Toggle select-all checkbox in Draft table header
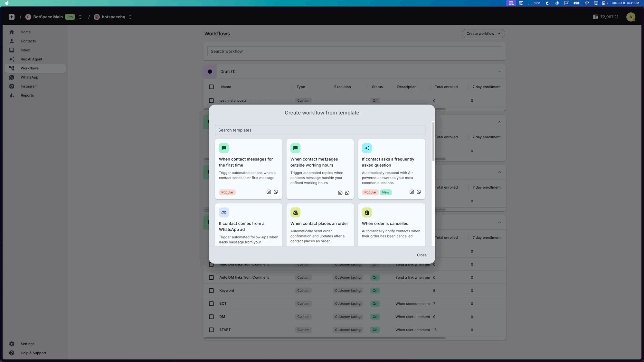Screen dimensions: 644x362 click(x=211, y=87)
